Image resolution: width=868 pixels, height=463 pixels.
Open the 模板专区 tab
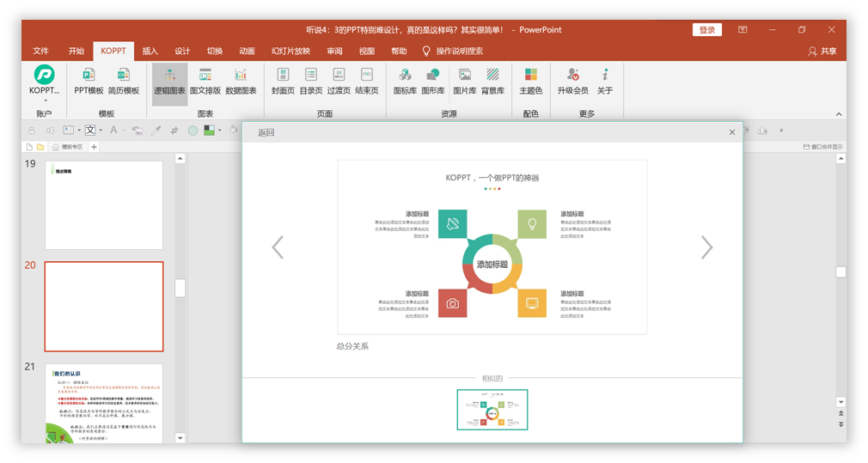[68, 147]
